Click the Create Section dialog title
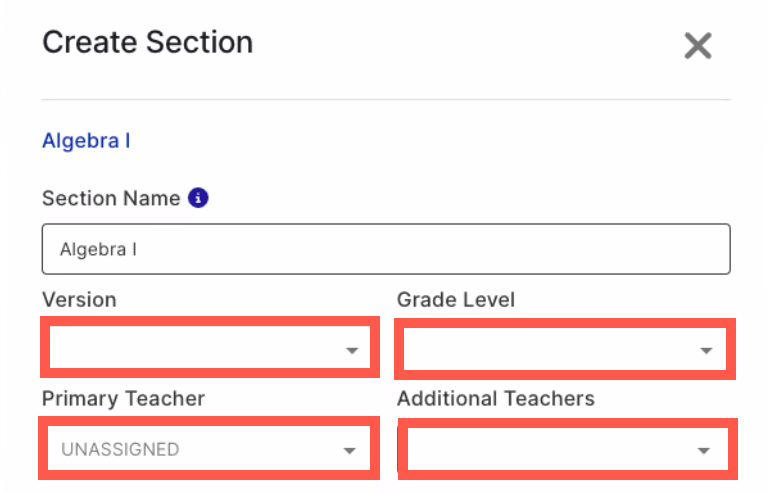The image size is (768, 494). point(147,42)
